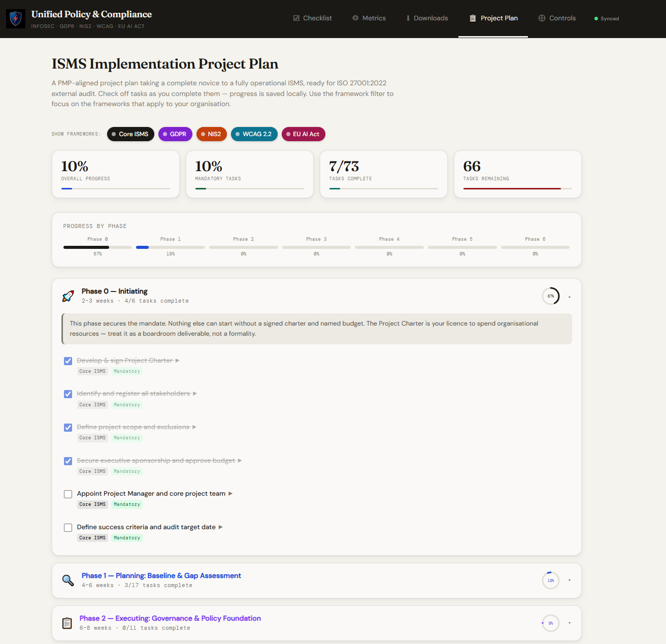Click the Phase 0 — Initiating heading

[115, 292]
